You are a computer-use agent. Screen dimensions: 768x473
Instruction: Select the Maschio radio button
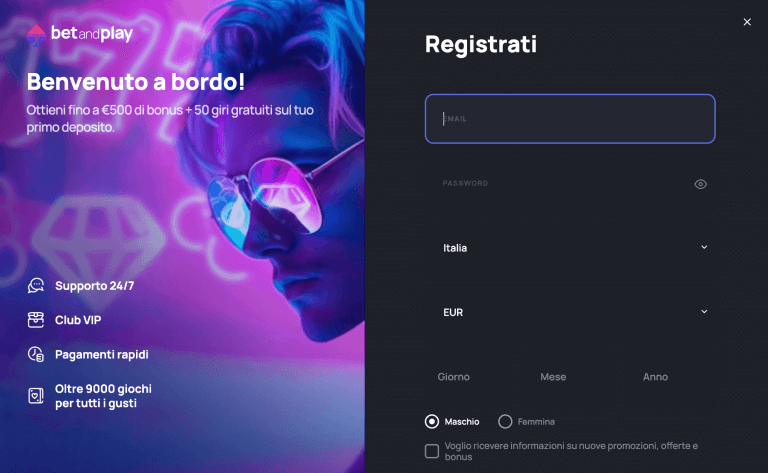click(x=432, y=422)
